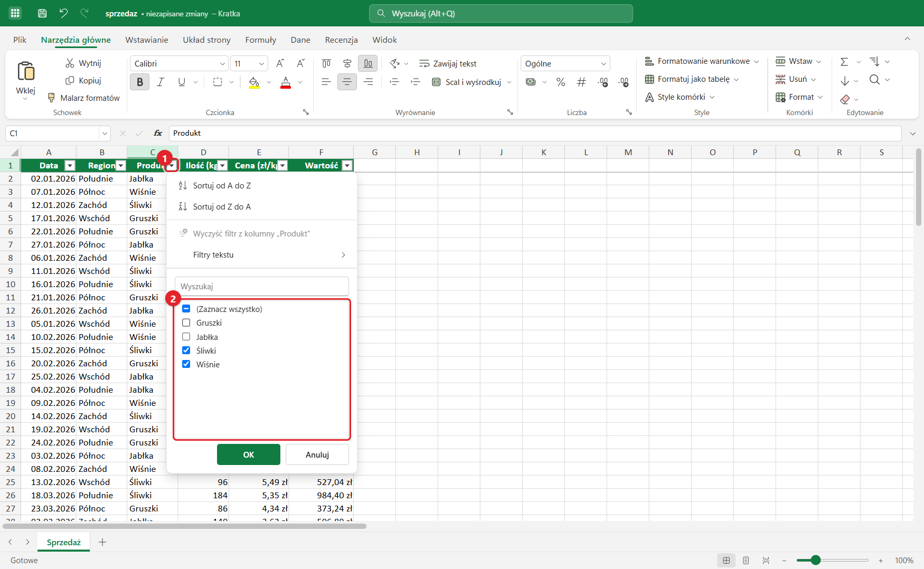Expand the Filtry tekstu submenu
Viewport: 924px width, 569px height.
coord(262,255)
